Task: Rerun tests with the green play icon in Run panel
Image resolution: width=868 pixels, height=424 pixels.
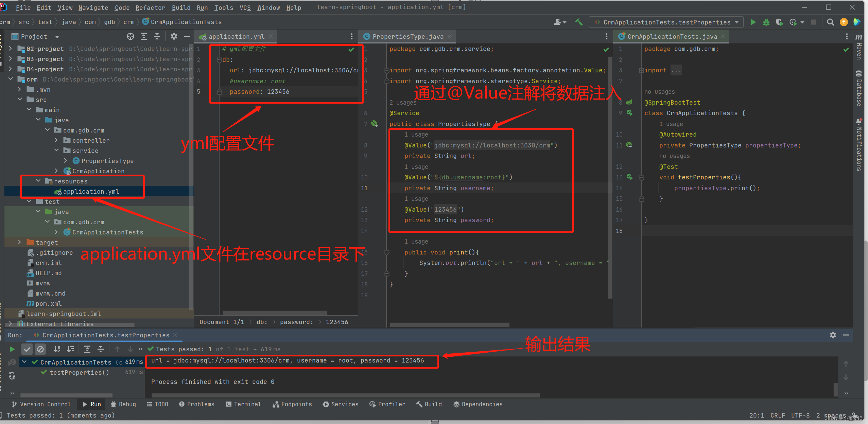Action: tap(12, 349)
